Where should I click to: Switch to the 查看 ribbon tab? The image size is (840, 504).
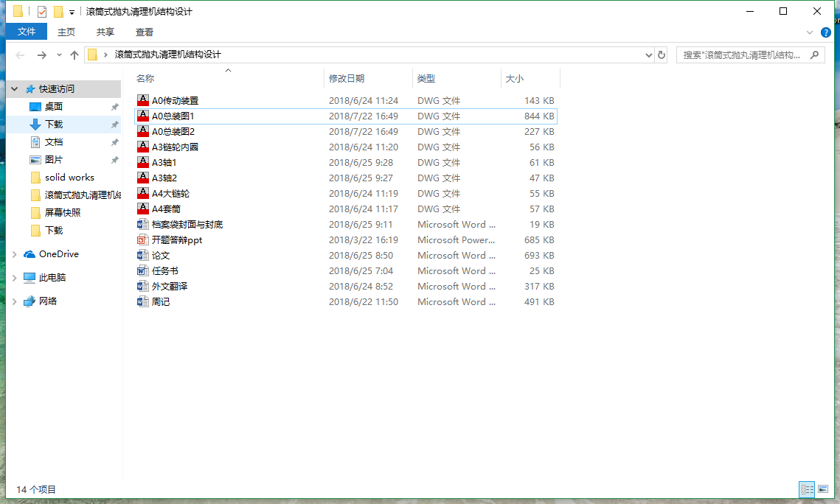coord(145,32)
